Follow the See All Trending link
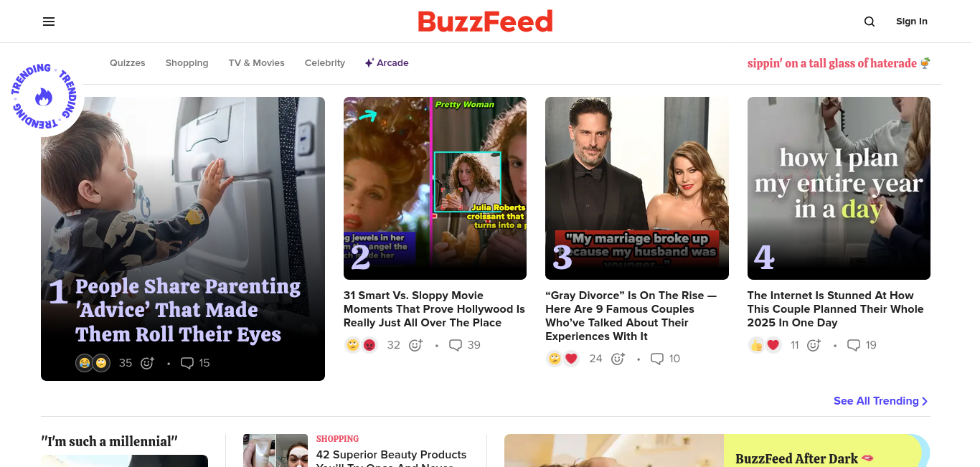This screenshot has width=980, height=467. coord(881,401)
